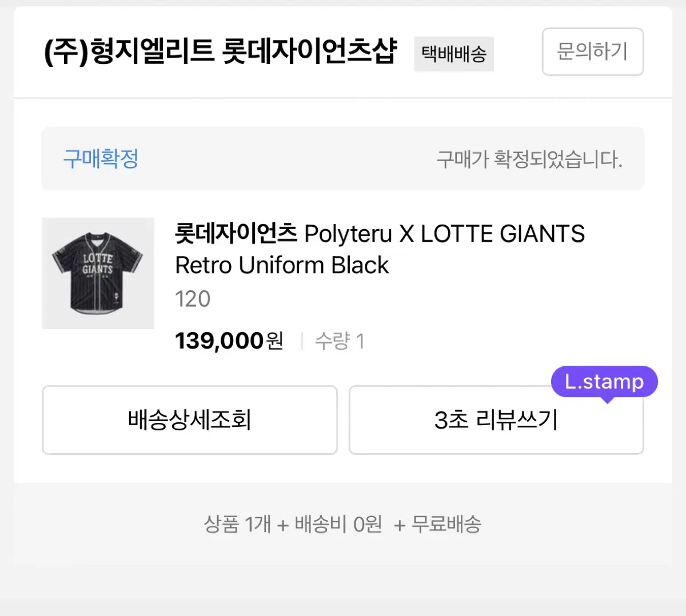Select the 구매확정 status label

coord(100,159)
